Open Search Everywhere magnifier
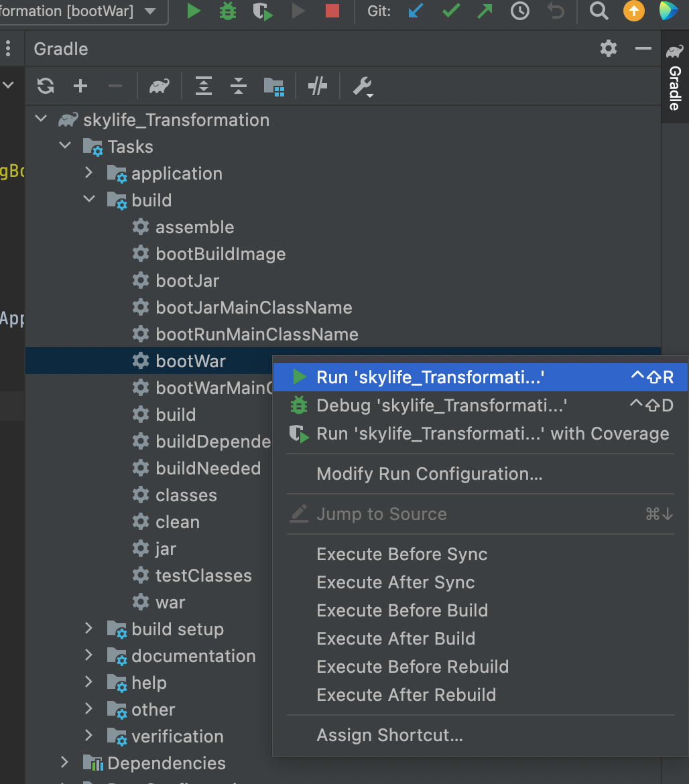The height and width of the screenshot is (784, 689). (x=599, y=11)
